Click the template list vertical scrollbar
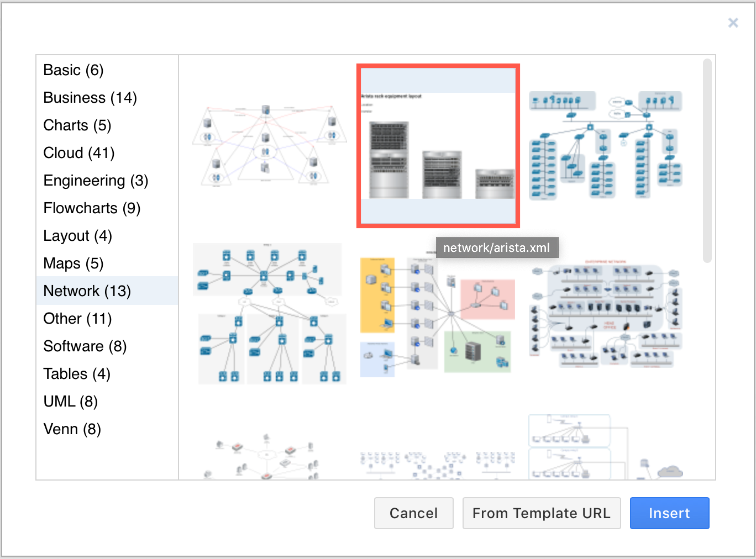Screen dimensions: 756x559 click(x=707, y=160)
